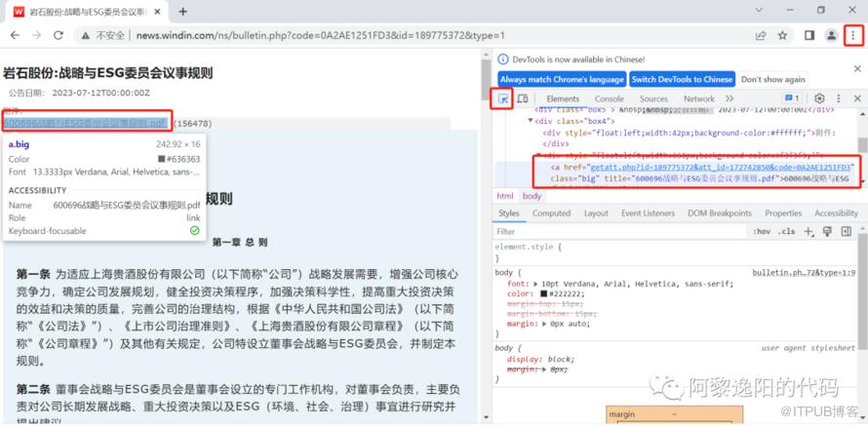Click the #222222 color swatch

543,293
